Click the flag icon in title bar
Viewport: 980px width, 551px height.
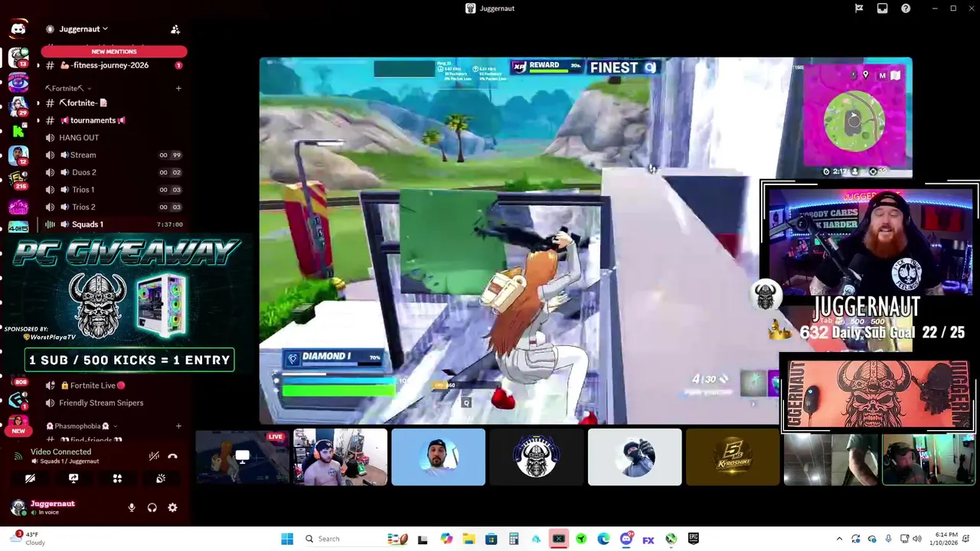(859, 8)
